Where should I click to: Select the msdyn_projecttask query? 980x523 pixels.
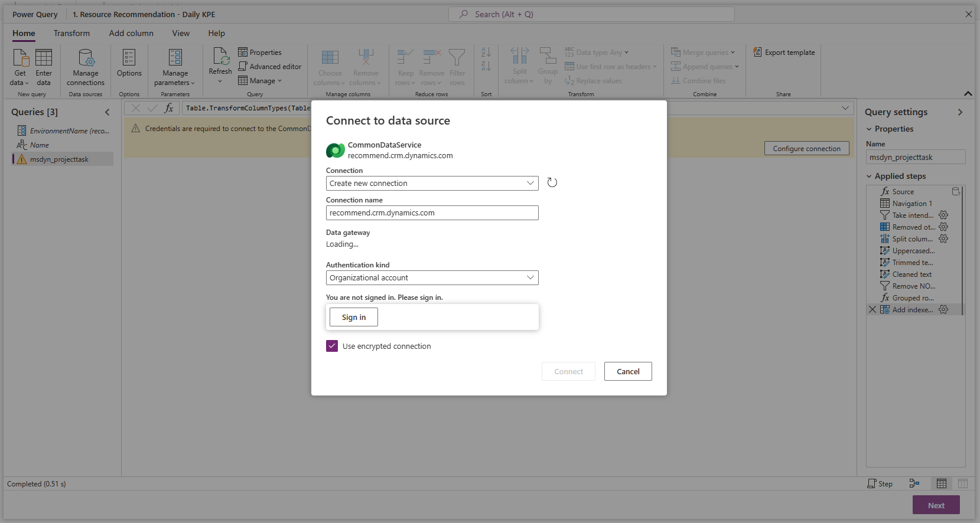[63, 159]
